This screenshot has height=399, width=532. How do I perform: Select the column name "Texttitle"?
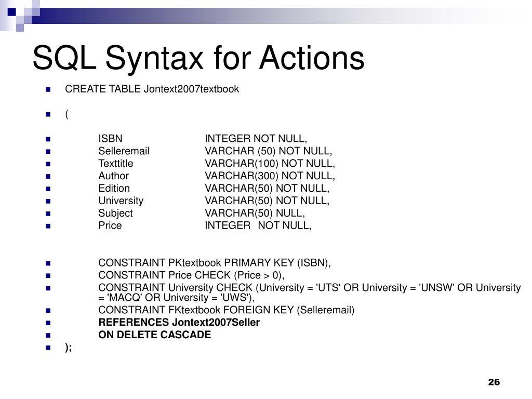[116, 163]
